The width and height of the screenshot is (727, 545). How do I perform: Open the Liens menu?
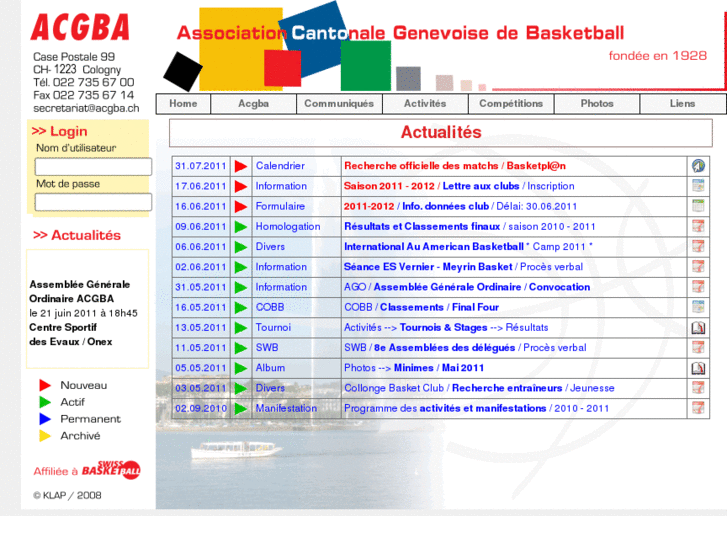[x=683, y=103]
